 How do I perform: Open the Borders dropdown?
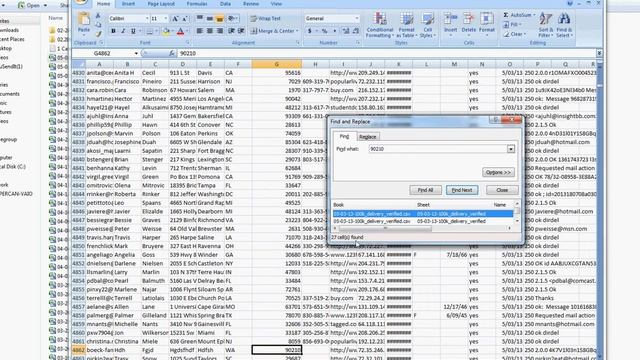point(156,31)
